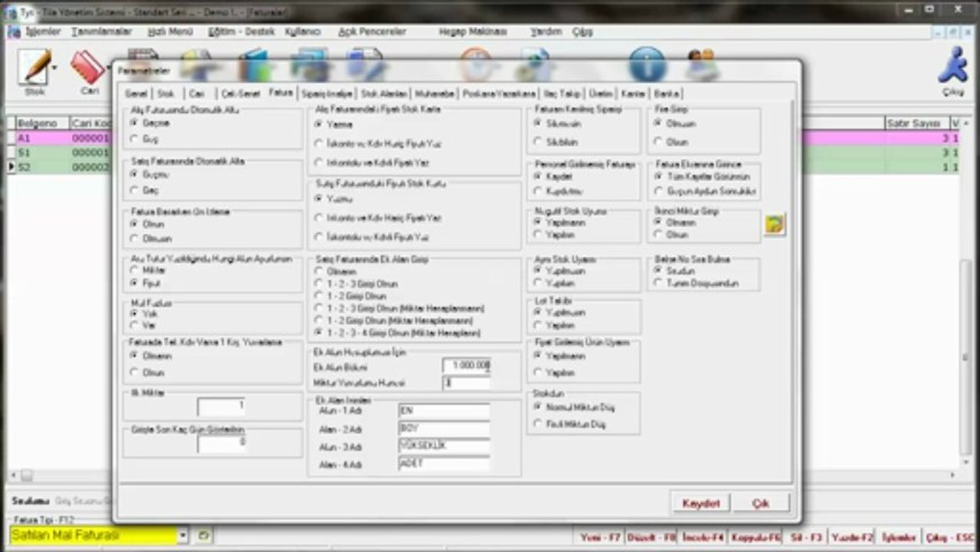The width and height of the screenshot is (980, 552).
Task: Select Yapılsın under Lot Takibi
Action: 538,325
